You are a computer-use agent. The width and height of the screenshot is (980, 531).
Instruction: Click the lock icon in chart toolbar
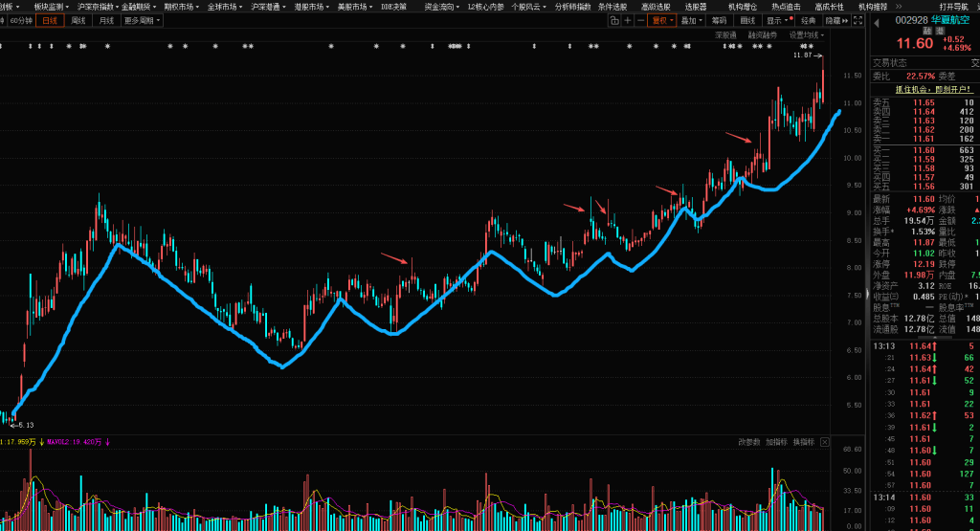613,20
